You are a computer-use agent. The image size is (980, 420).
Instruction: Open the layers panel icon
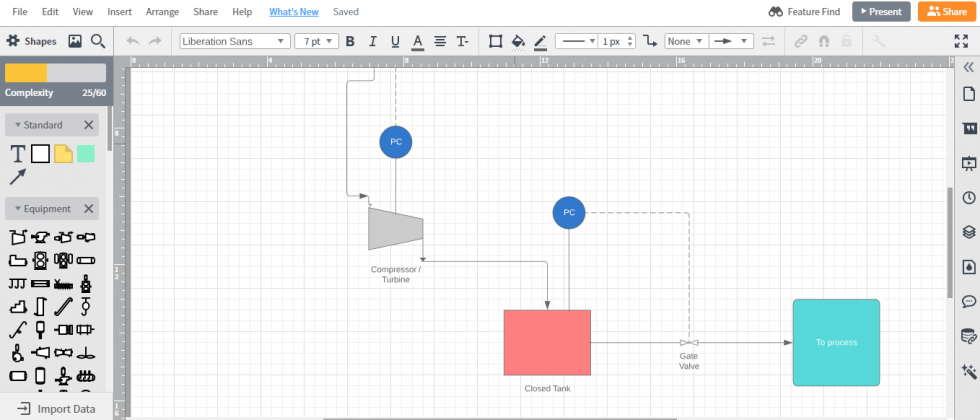click(x=969, y=232)
